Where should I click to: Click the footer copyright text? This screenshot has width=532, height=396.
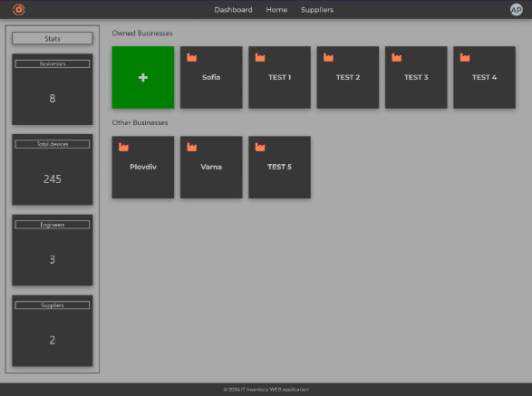(266, 390)
